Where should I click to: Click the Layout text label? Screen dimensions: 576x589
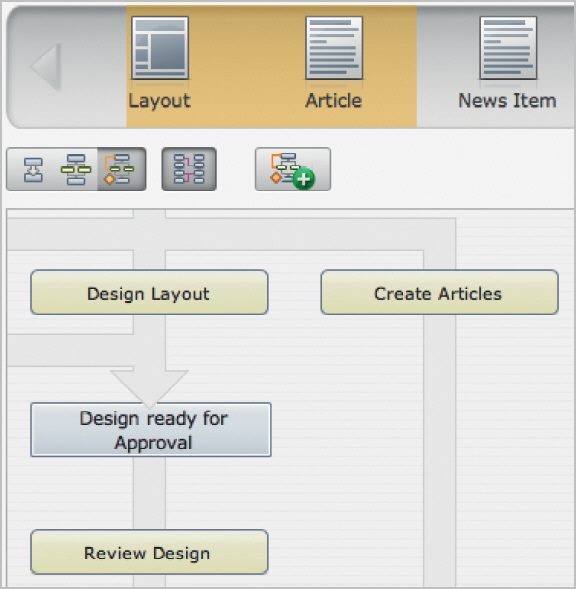click(160, 101)
